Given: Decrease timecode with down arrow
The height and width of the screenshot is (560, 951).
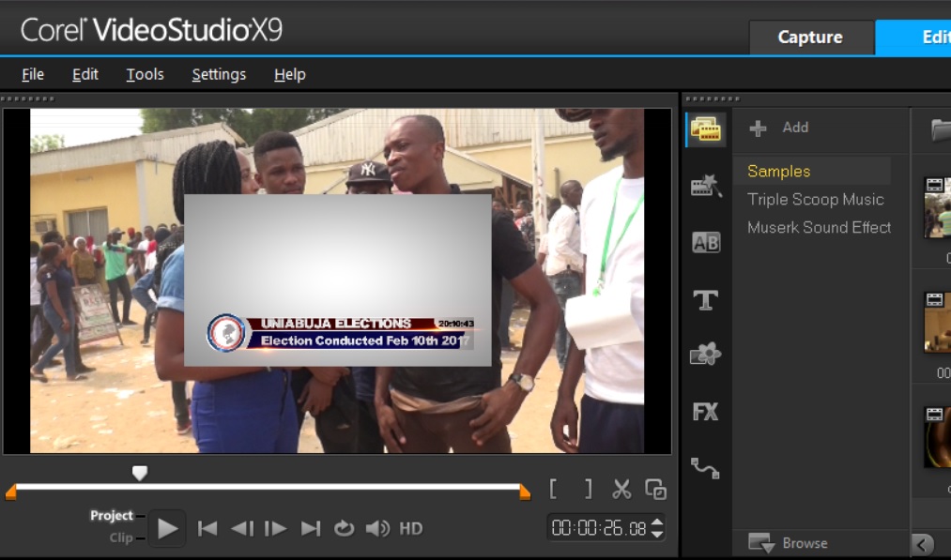Looking at the screenshot, I should pos(657,534).
